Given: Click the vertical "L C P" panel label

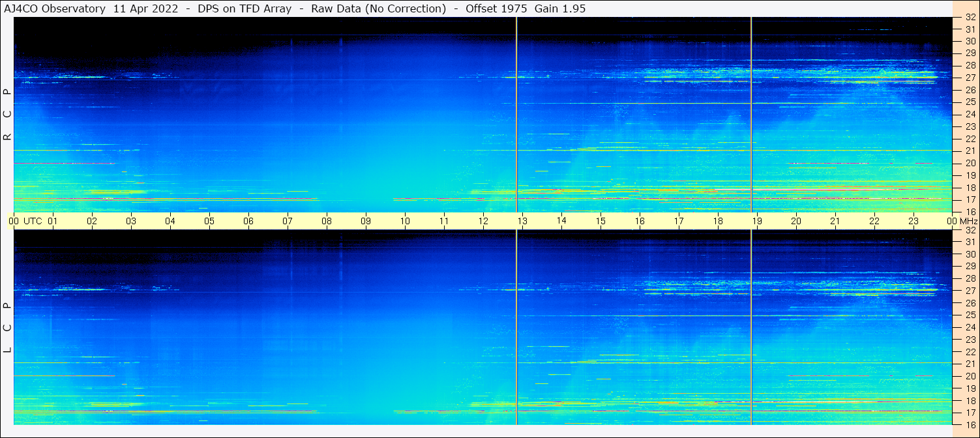Looking at the screenshot, I should (7, 327).
